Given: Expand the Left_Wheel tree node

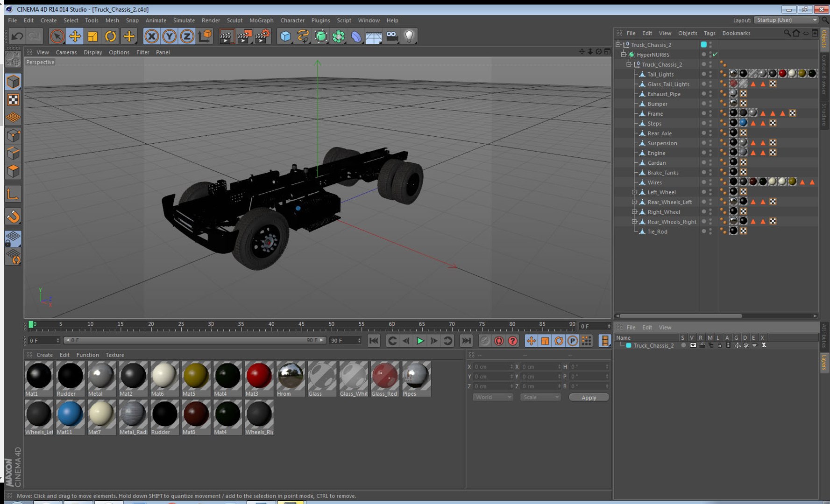Looking at the screenshot, I should pos(634,192).
